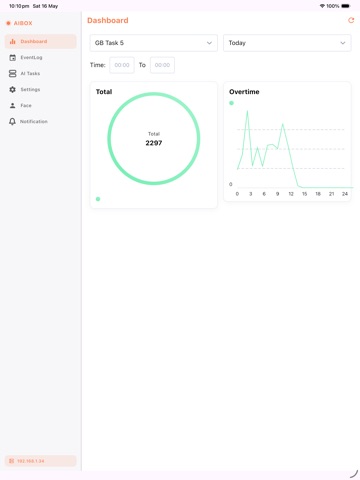Screen dimensions: 360x480
Task: Click the refresh icon in Dashboard header
Action: [x=351, y=20]
